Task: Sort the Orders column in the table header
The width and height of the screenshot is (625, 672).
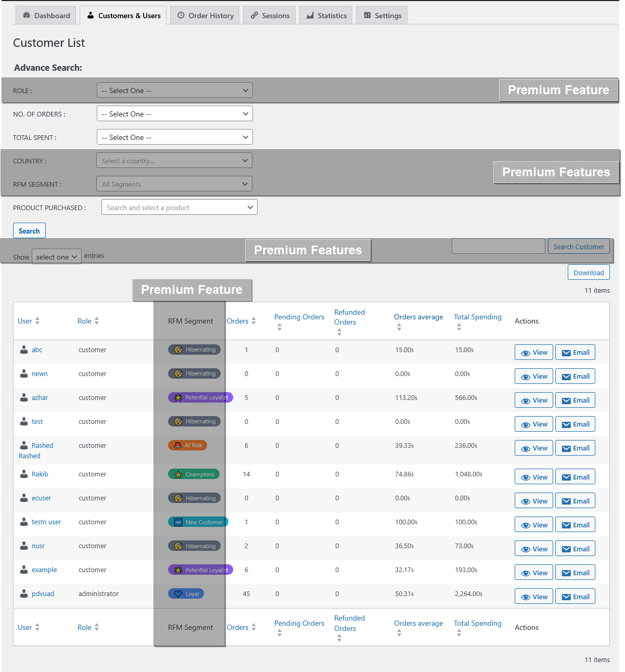Action: click(x=253, y=321)
